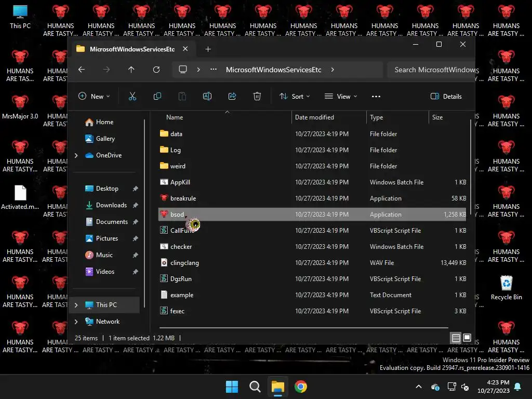Image resolution: width=532 pixels, height=399 pixels.
Task: Refresh the current folder view
Action: (x=156, y=70)
